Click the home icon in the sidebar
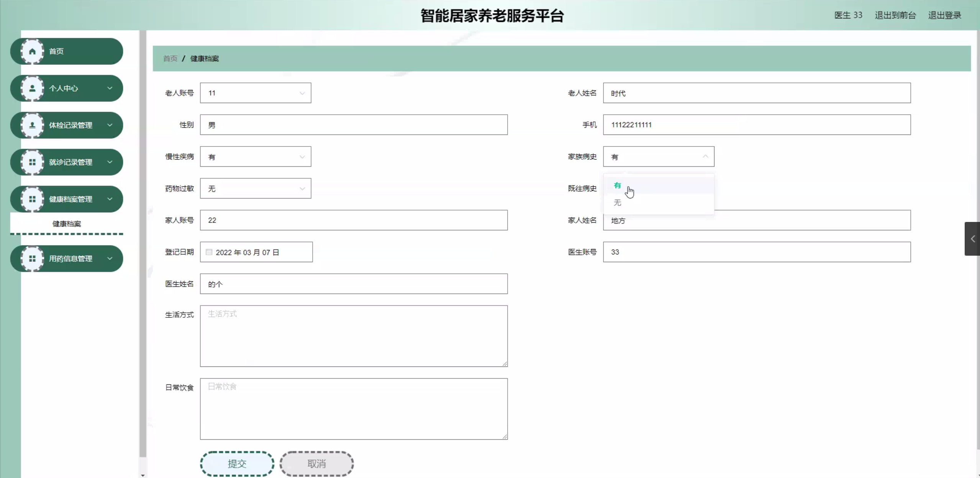 click(32, 51)
